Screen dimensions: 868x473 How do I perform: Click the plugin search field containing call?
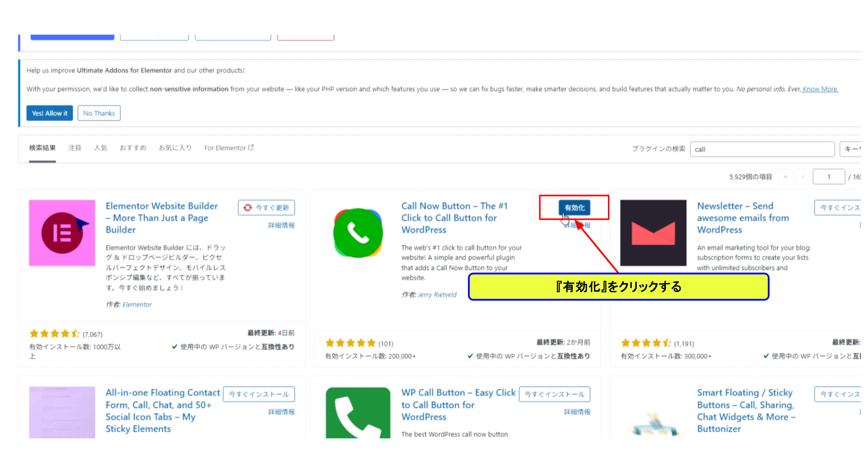(762, 149)
